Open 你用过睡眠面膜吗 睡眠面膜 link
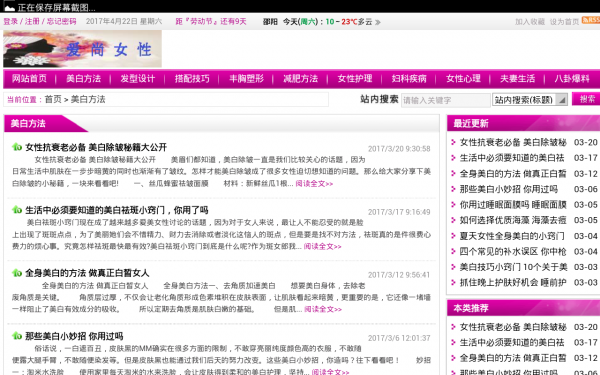The width and height of the screenshot is (600, 375). click(x=513, y=205)
